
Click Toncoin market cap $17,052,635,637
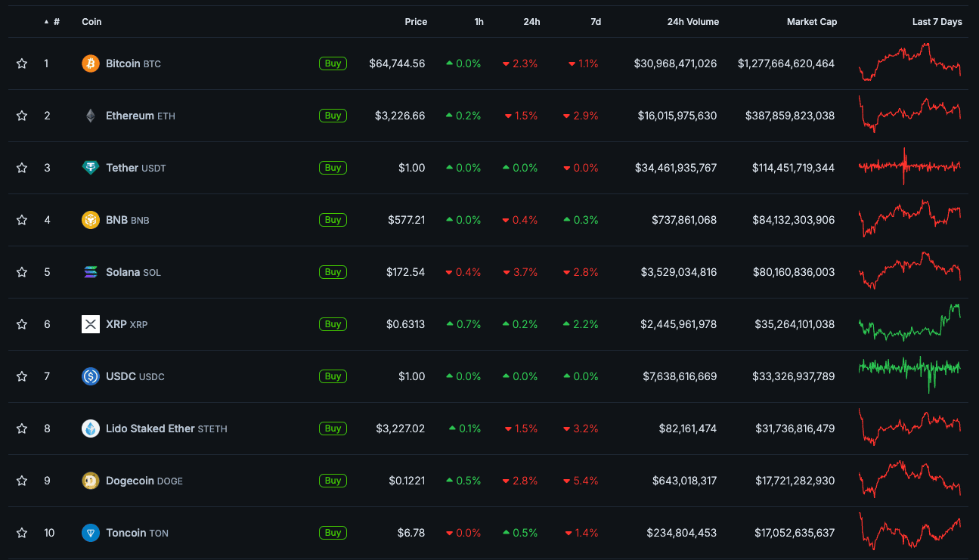[x=795, y=533]
